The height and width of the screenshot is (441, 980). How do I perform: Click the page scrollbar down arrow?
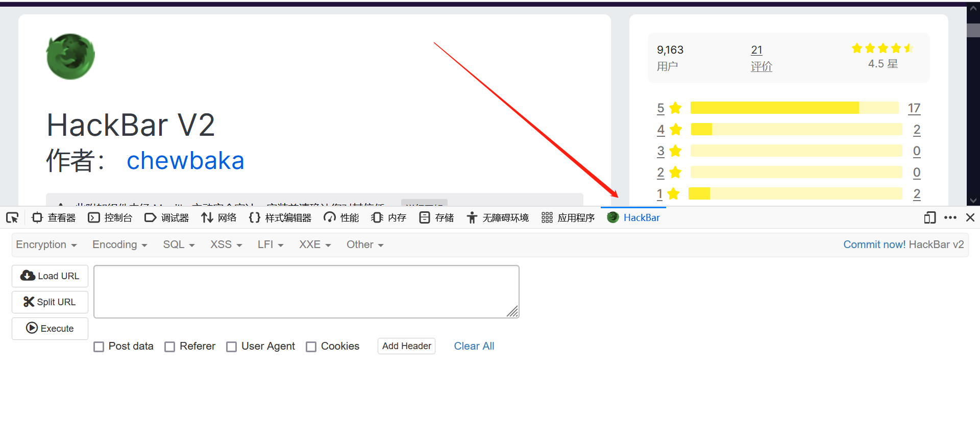coord(973,201)
